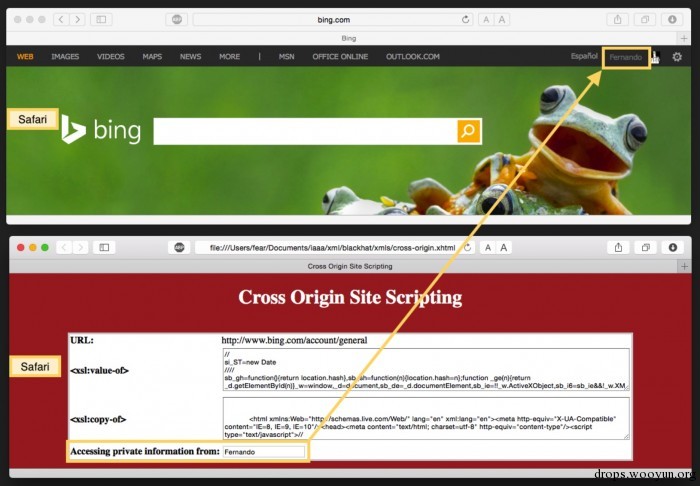Close the Cross Origin Safari window
700x486 pixels.
pos(21,247)
